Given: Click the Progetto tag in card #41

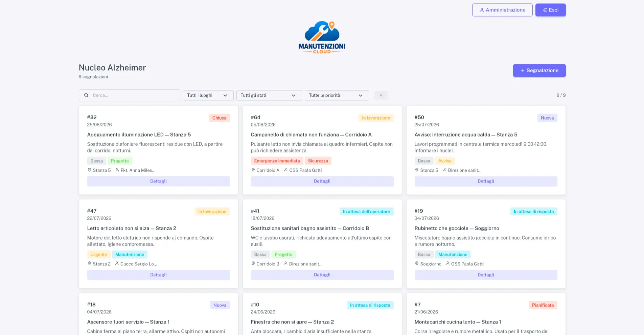Looking at the screenshot, I should (x=283, y=255).
